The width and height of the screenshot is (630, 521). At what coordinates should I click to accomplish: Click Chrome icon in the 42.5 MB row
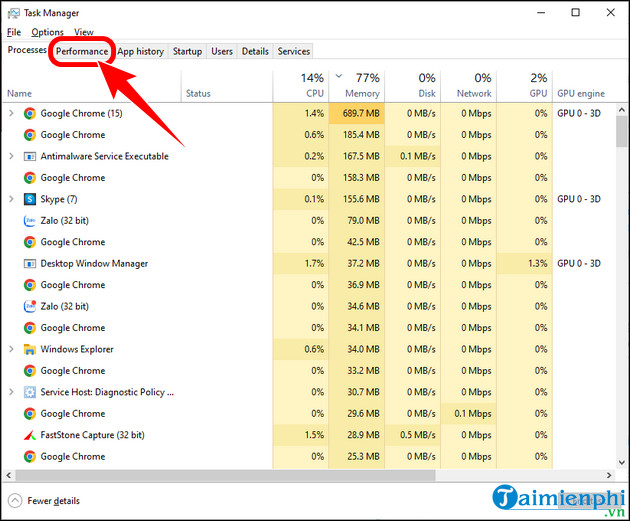[x=29, y=242]
